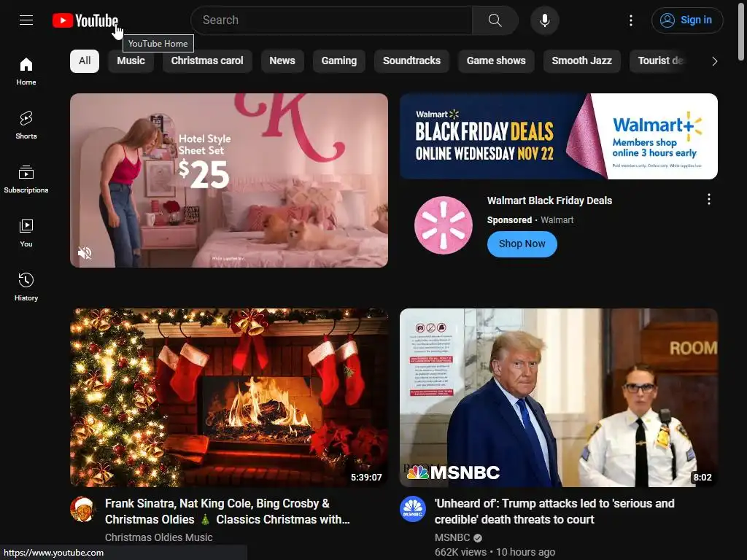Unmute the Walmart ad video
The width and height of the screenshot is (747, 560).
coord(85,253)
